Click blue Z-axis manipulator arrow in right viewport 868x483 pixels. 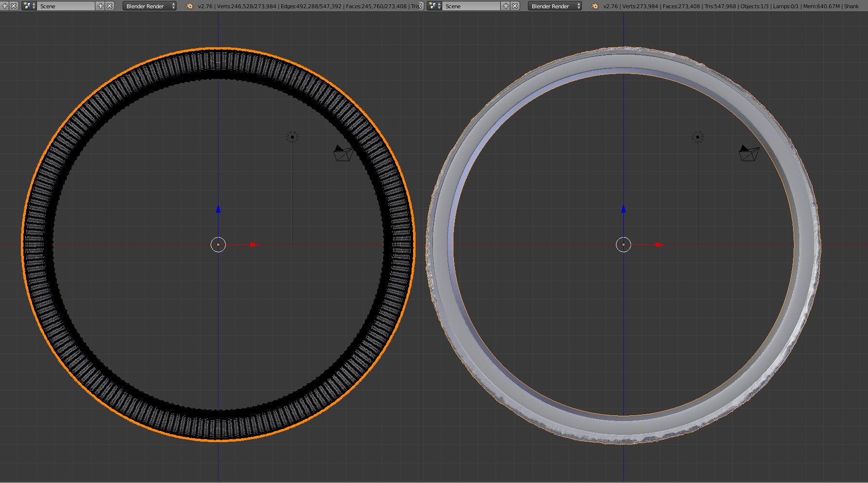pyautogui.click(x=623, y=209)
